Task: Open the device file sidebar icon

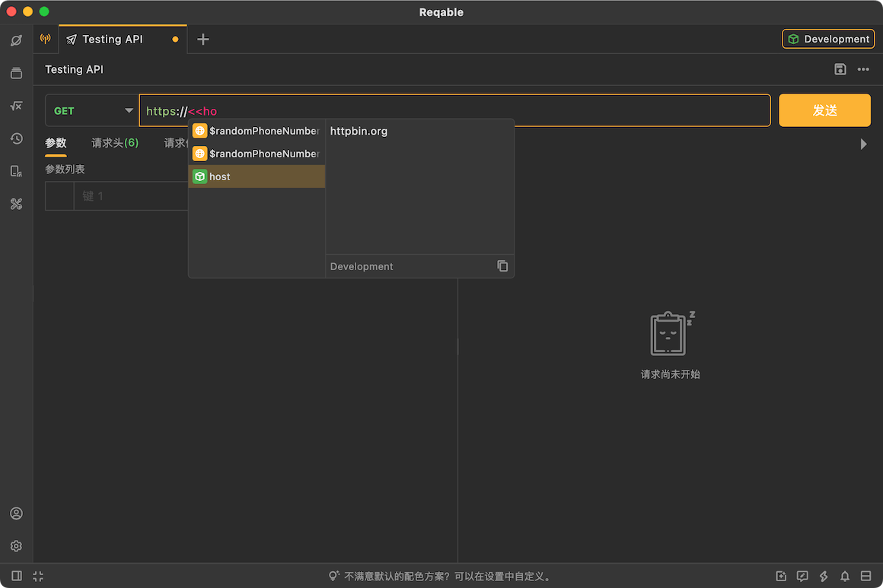Action: 16,171
